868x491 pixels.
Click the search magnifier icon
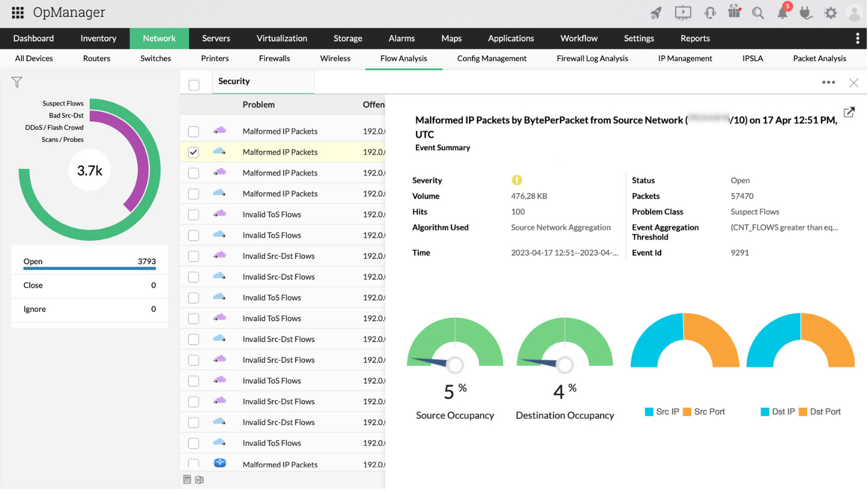click(758, 13)
